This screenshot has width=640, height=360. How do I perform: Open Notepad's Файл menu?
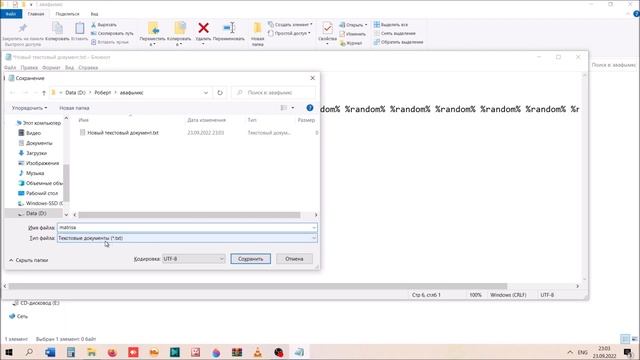(x=10, y=67)
